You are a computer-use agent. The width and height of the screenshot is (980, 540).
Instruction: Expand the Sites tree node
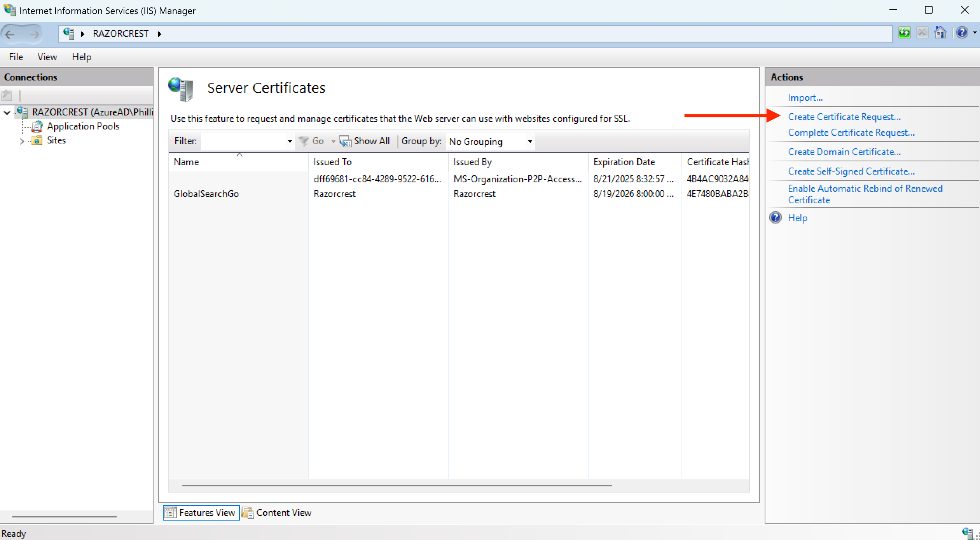pos(21,140)
